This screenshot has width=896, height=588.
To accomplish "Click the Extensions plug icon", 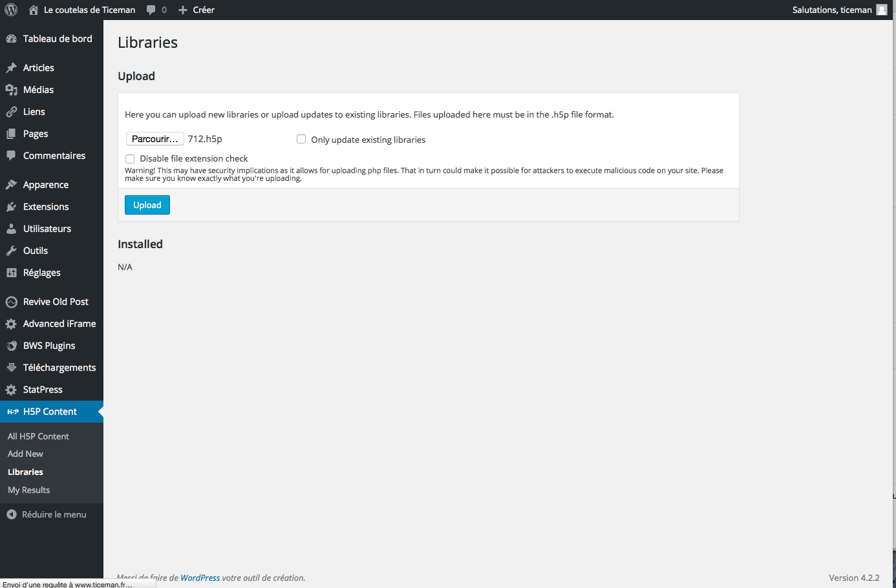I will (x=11, y=207).
